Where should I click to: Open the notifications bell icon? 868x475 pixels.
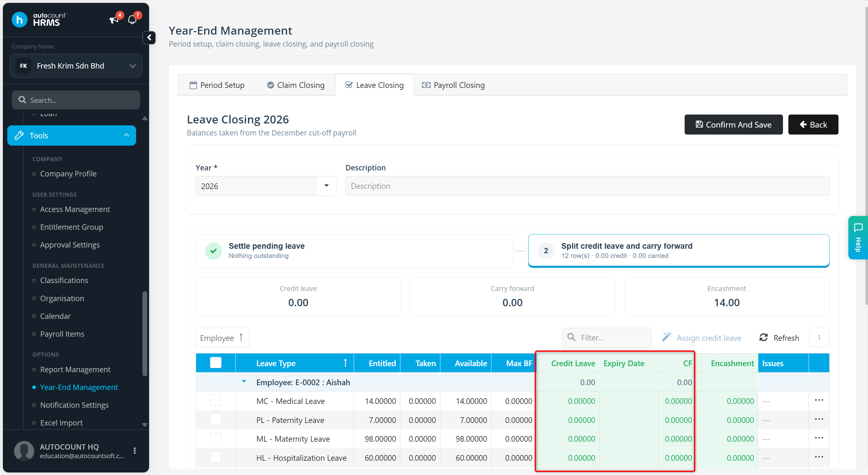coord(132,20)
